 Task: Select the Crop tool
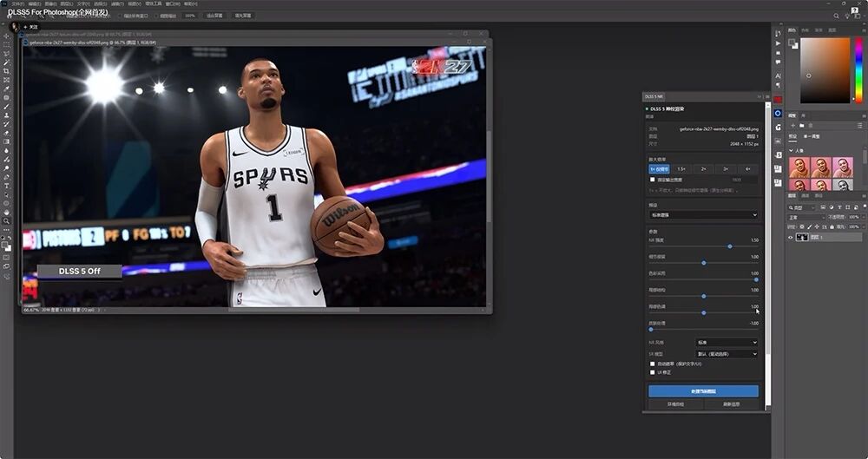point(7,71)
